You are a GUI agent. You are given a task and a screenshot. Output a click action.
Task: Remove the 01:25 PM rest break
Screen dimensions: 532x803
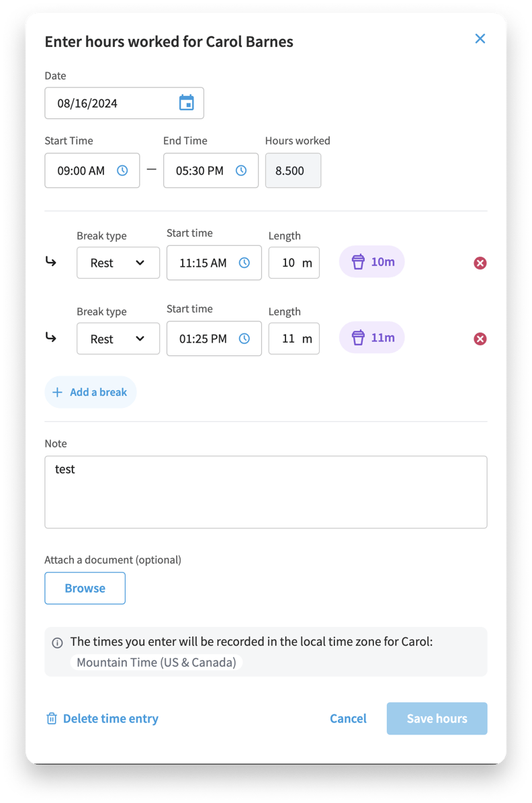point(480,339)
